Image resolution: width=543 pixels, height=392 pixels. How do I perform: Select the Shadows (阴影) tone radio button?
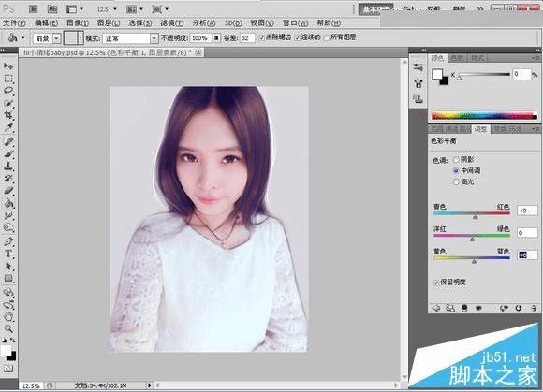tap(456, 159)
